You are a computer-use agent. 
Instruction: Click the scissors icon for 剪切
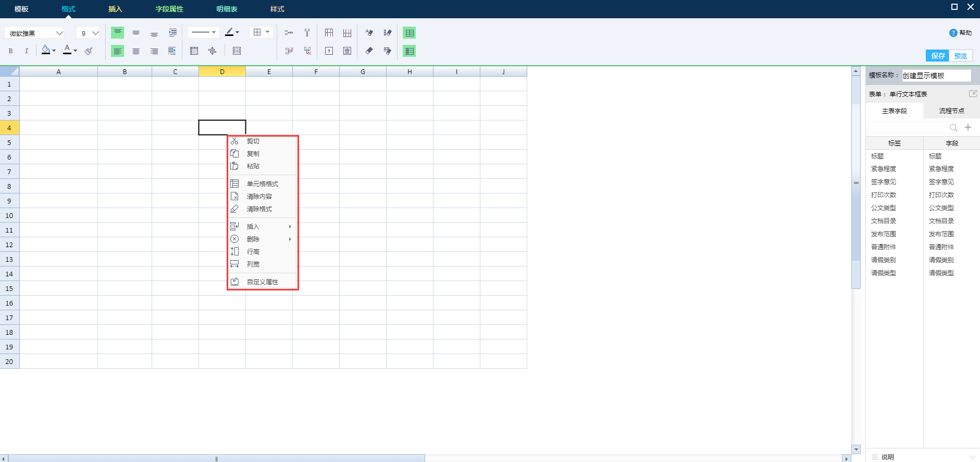(234, 141)
